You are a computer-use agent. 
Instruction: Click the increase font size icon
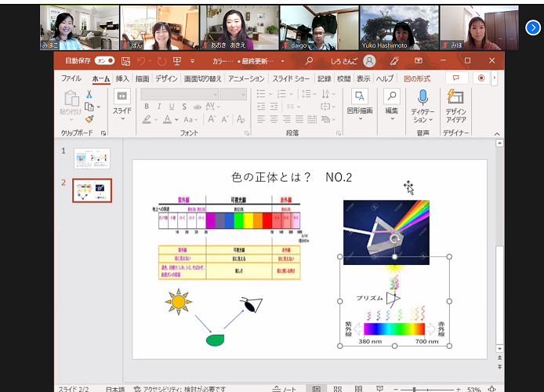212,119
